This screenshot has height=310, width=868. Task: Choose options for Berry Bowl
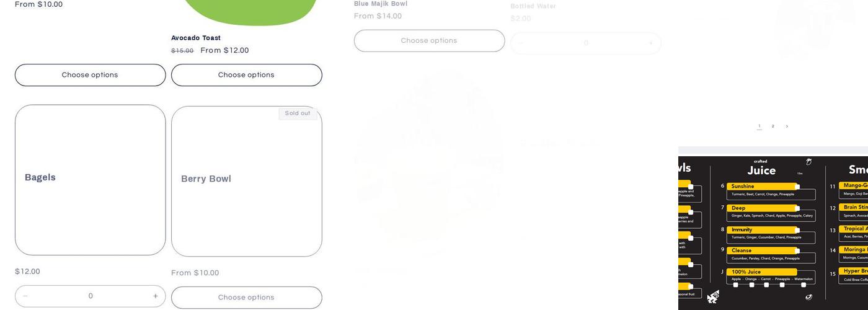[247, 298]
